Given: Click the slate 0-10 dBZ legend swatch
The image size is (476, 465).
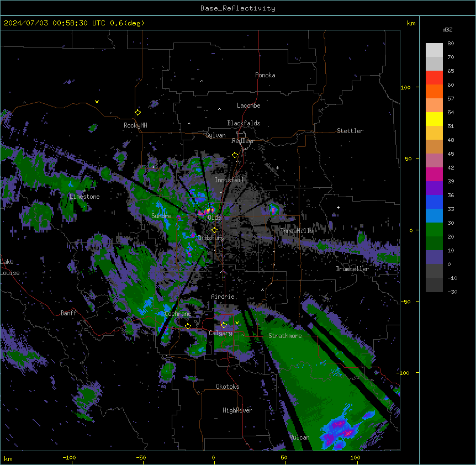Looking at the screenshot, I should coord(434,257).
